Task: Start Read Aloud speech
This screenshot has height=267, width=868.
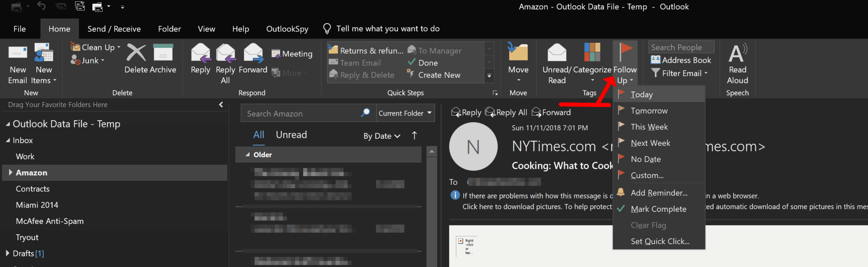Action: click(737, 63)
